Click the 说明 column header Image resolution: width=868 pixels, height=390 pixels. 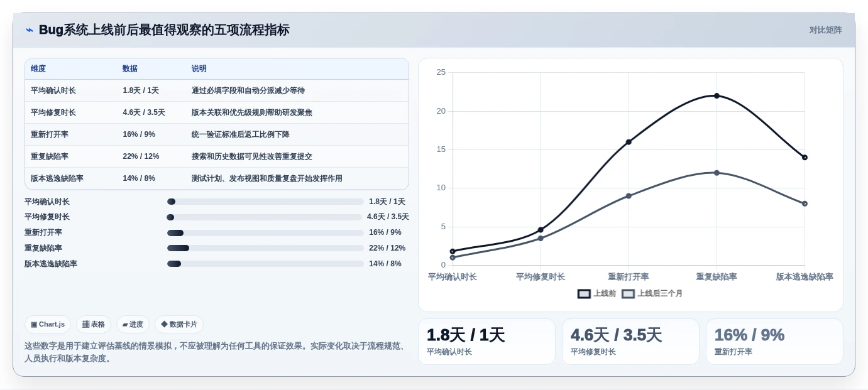pyautogui.click(x=199, y=68)
